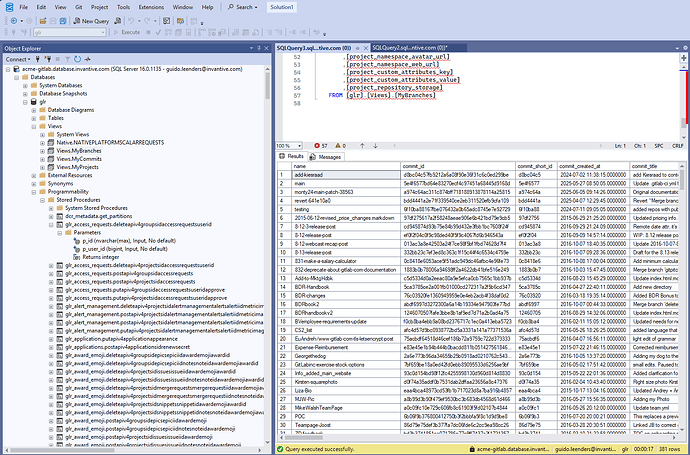Select row 25 'Kirsten-squarephoto' cell

pos(346,382)
